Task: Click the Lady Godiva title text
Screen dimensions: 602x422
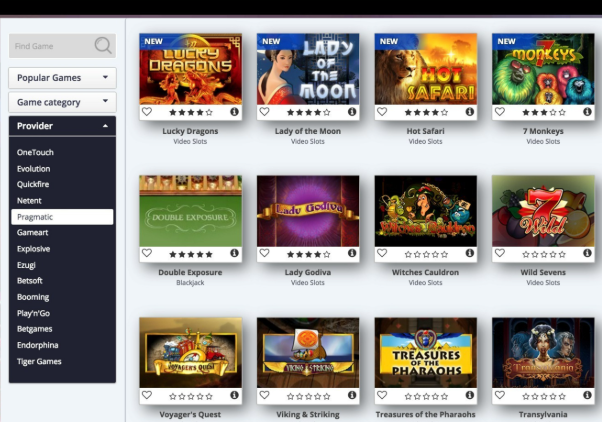Action: (x=308, y=272)
